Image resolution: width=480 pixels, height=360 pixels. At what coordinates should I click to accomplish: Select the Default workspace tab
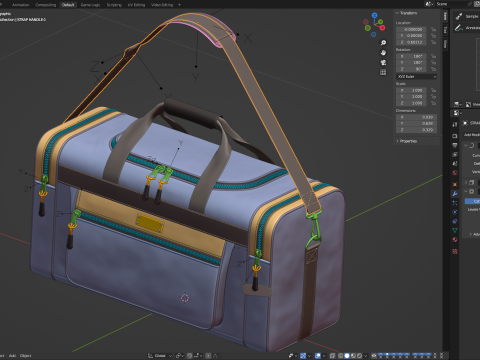click(x=68, y=5)
